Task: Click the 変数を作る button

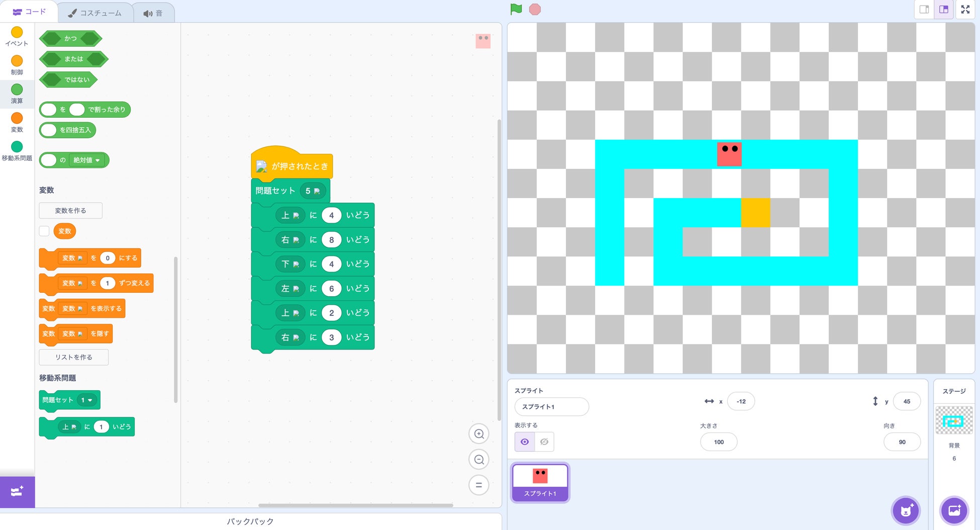Action: [x=70, y=211]
